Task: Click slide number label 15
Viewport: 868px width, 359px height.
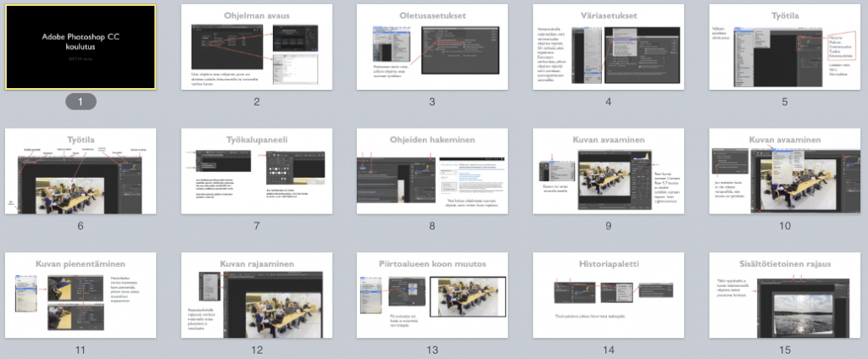Action: tap(785, 351)
